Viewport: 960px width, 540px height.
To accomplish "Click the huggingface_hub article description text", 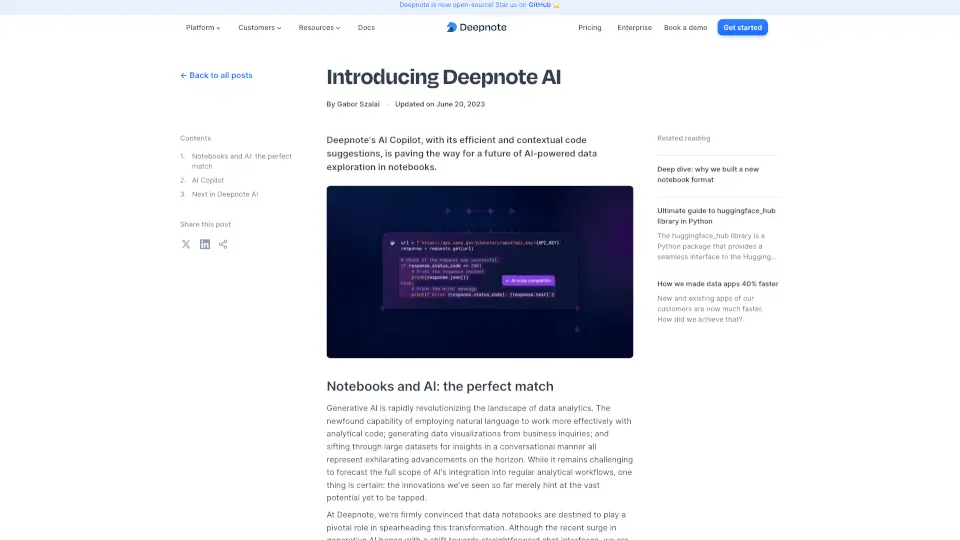I will (x=716, y=246).
